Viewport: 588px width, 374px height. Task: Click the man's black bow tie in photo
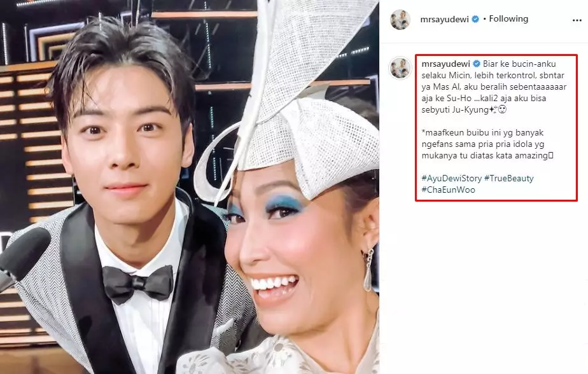pos(137,283)
